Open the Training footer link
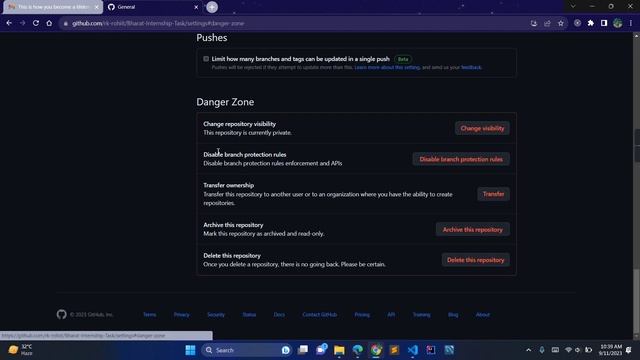Screen dimensions: 640x360 [422, 314]
